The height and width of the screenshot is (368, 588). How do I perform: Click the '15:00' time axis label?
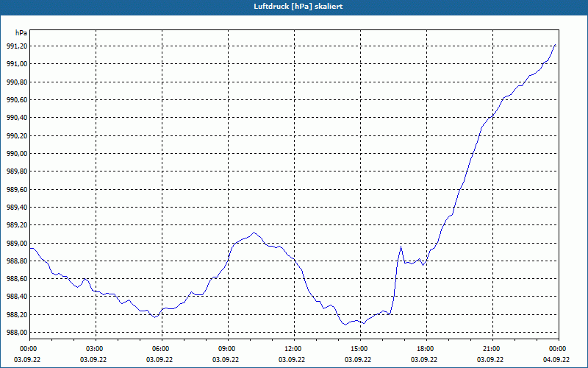pos(360,348)
